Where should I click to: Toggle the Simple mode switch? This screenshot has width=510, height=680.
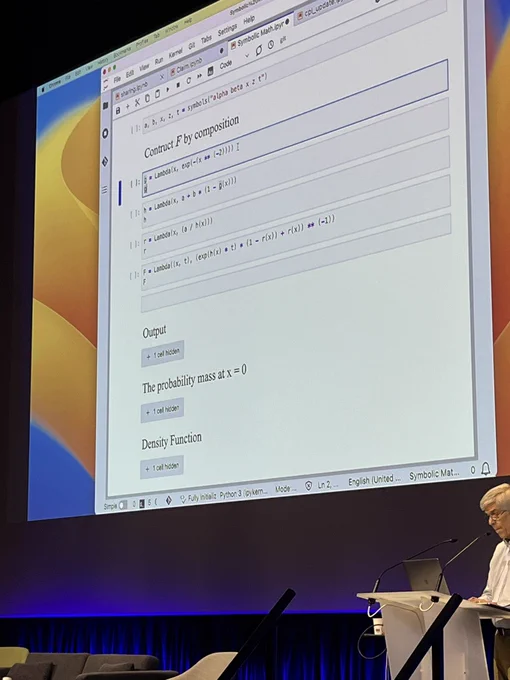[123, 505]
